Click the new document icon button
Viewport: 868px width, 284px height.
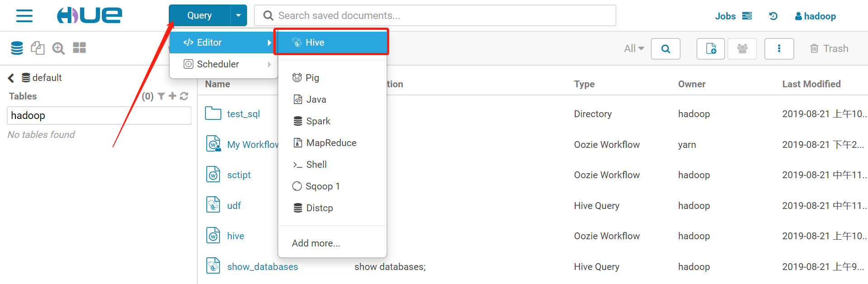[711, 48]
